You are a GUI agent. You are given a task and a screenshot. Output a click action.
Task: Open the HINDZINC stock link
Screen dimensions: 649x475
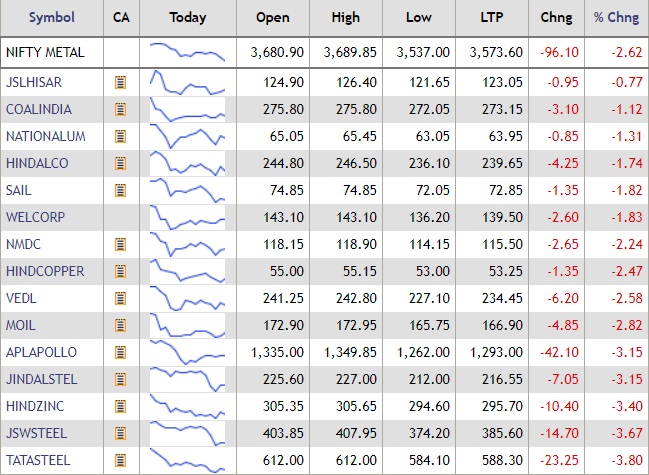pos(34,406)
